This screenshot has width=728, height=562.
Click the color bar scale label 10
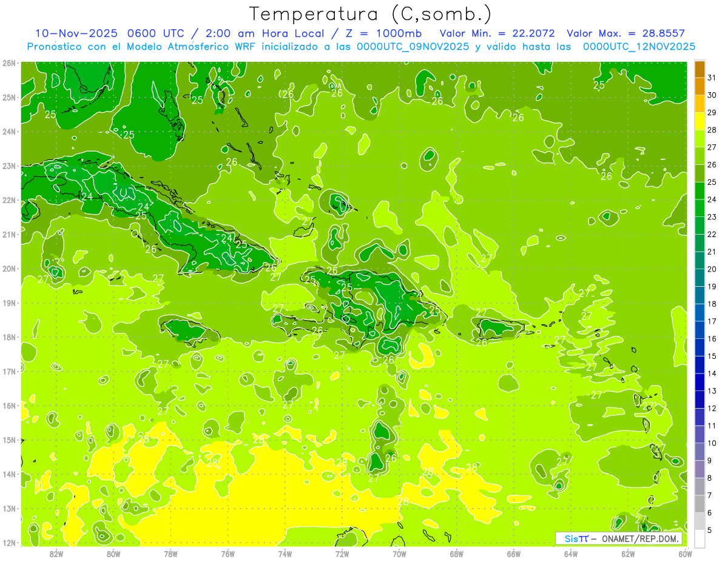712,443
